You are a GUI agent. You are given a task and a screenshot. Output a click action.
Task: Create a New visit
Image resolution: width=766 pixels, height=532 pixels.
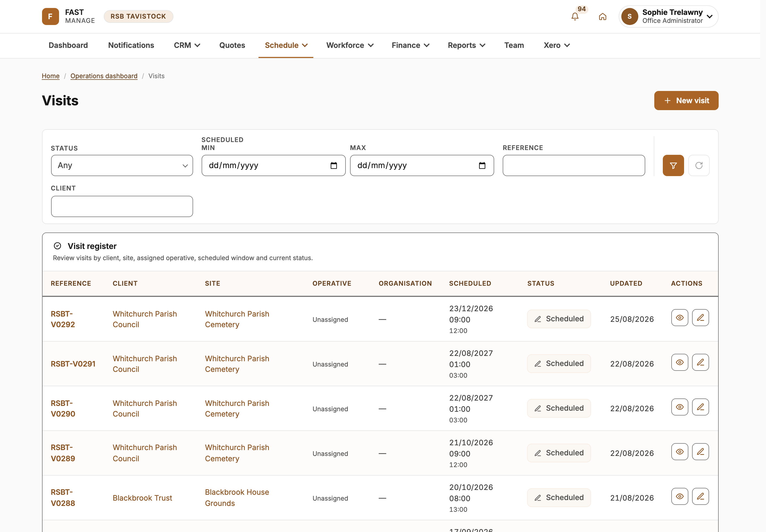pyautogui.click(x=686, y=101)
